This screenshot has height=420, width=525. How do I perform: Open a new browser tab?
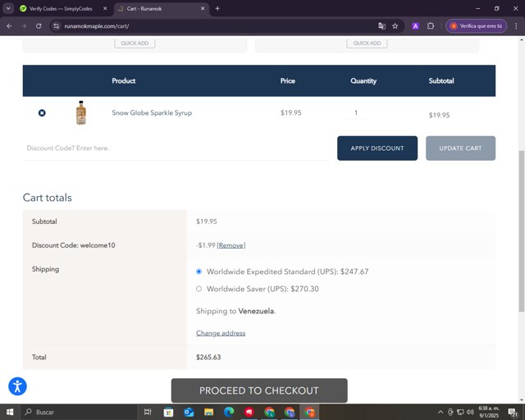click(217, 9)
